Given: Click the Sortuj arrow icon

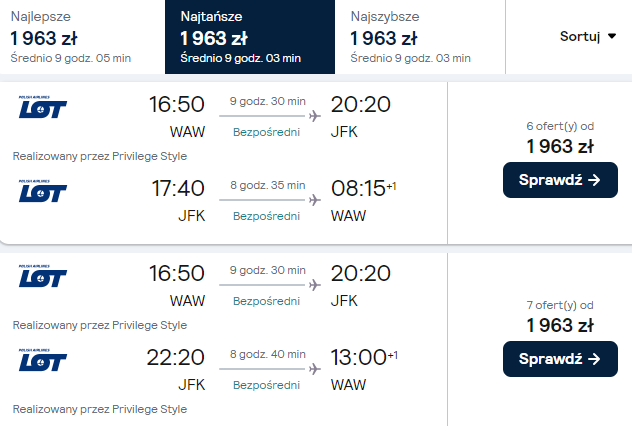Looking at the screenshot, I should pos(612,37).
